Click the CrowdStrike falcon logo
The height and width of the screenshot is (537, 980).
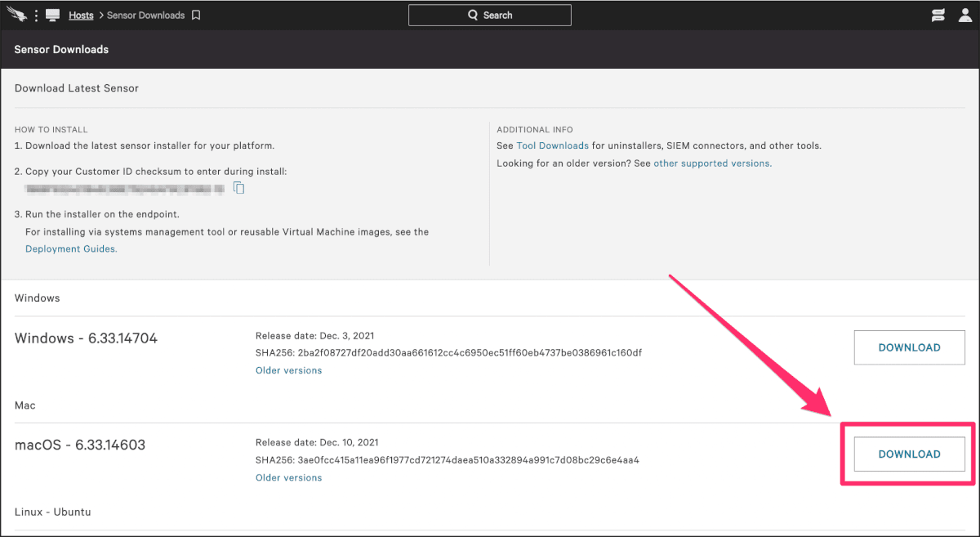(x=16, y=15)
